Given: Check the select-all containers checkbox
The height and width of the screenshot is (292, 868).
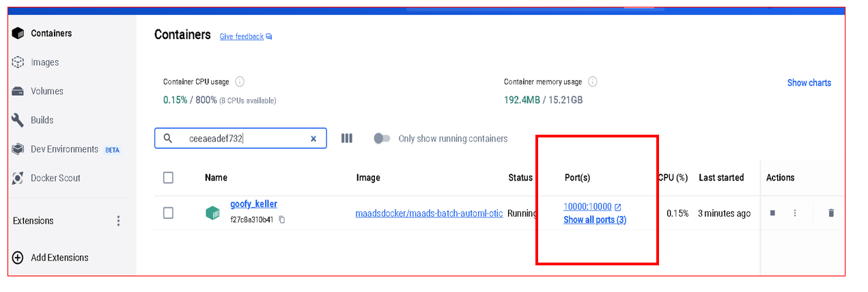Looking at the screenshot, I should (169, 178).
